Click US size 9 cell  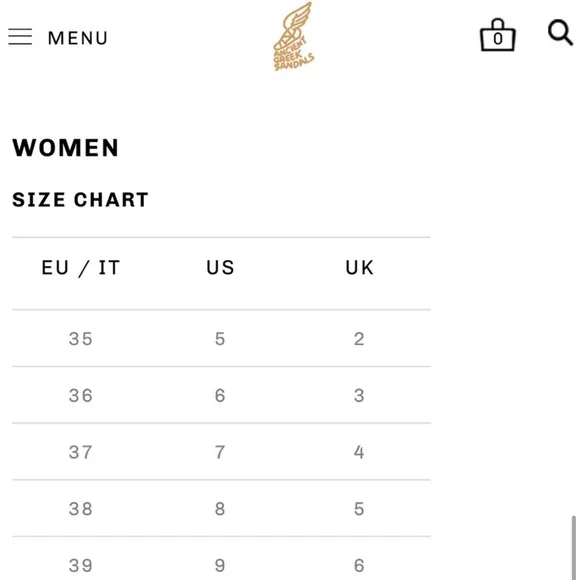[x=220, y=565]
